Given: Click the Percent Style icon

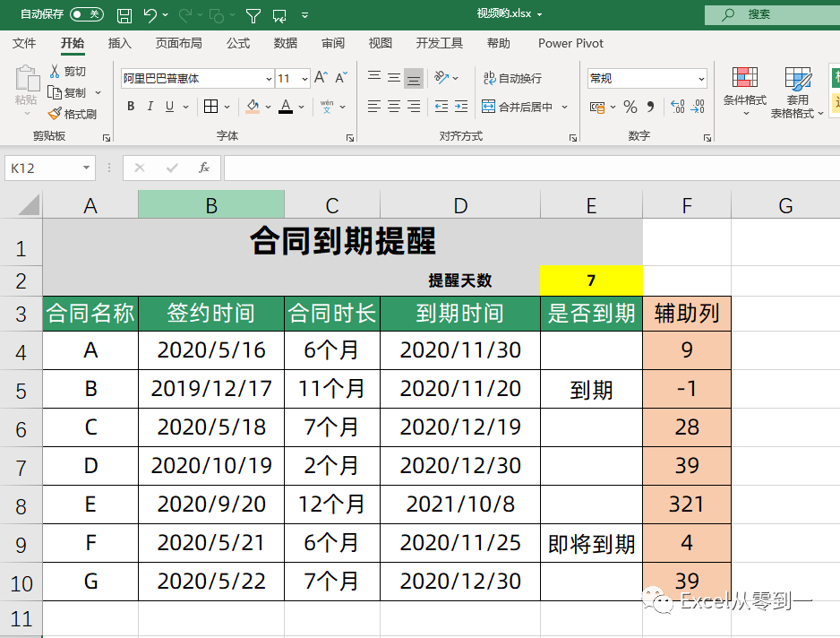Looking at the screenshot, I should coord(630,105).
